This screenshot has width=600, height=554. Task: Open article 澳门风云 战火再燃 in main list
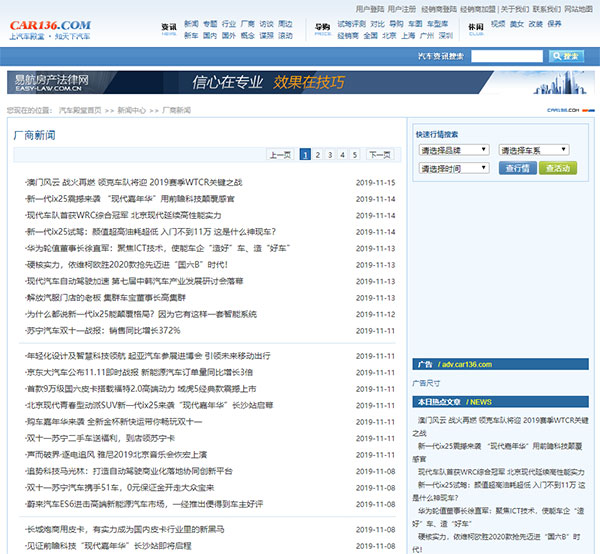134,182
